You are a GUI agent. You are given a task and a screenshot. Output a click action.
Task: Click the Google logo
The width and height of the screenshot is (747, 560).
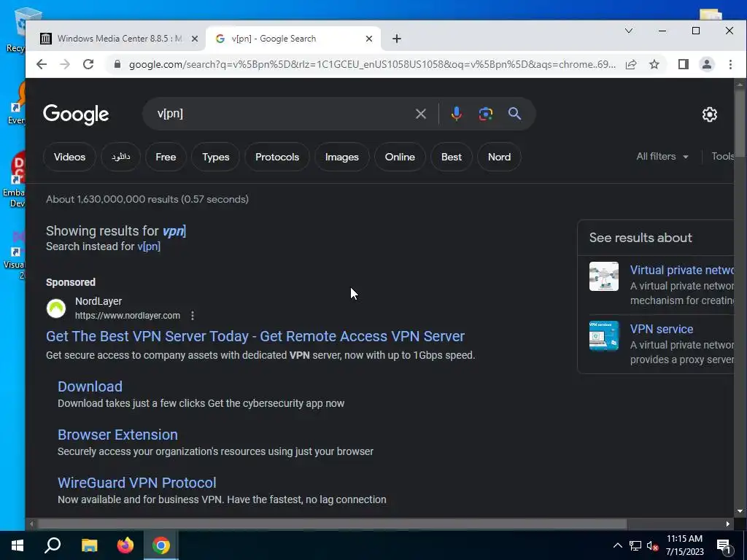pos(76,114)
